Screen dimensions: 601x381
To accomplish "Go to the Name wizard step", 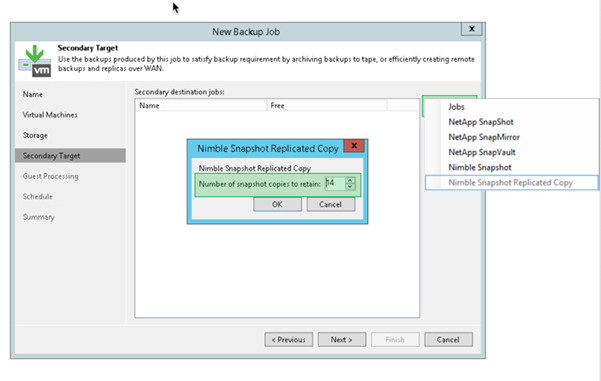I will (33, 94).
